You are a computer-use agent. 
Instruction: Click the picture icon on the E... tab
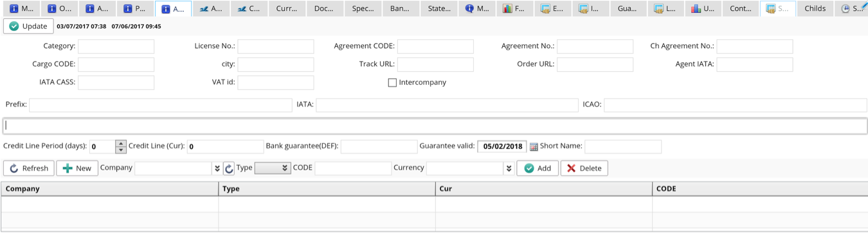(545, 9)
